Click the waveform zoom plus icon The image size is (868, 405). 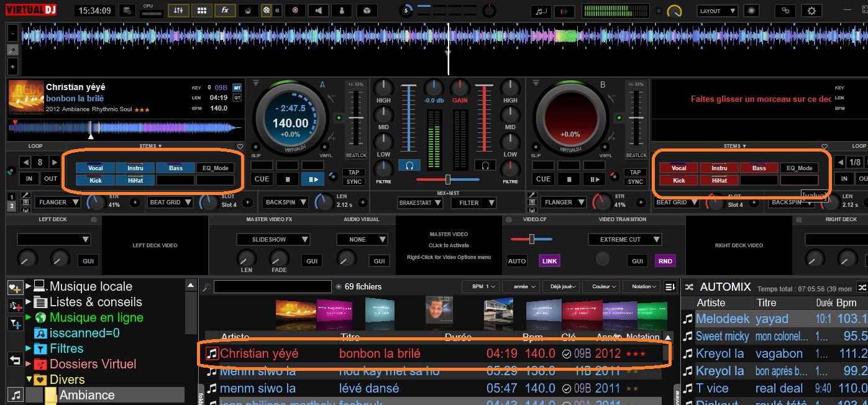[x=12, y=66]
